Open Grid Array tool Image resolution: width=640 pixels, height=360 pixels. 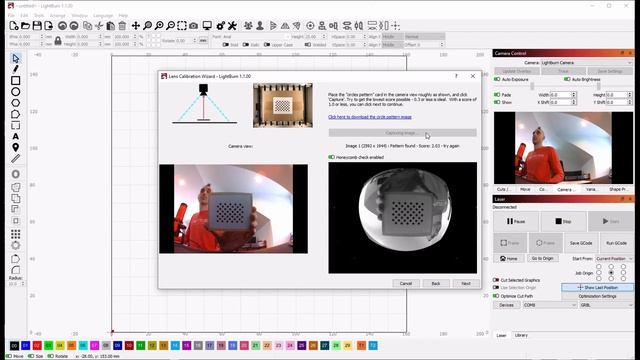pos(16,234)
